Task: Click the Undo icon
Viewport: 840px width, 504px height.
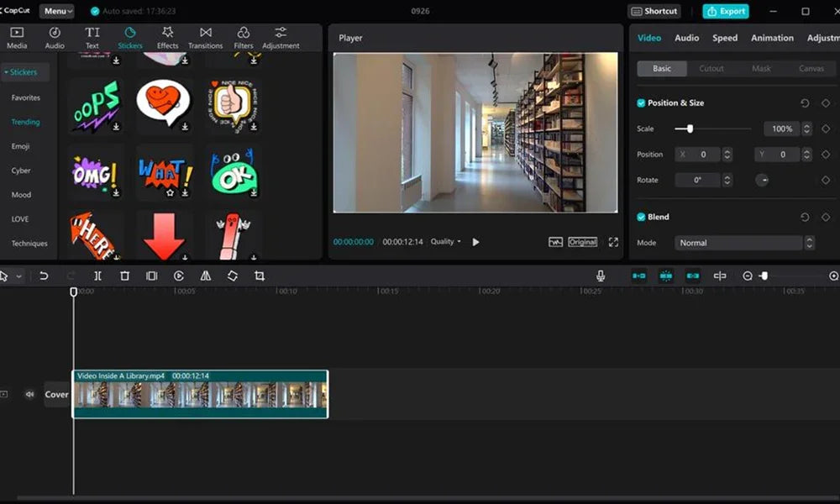Action: point(42,276)
